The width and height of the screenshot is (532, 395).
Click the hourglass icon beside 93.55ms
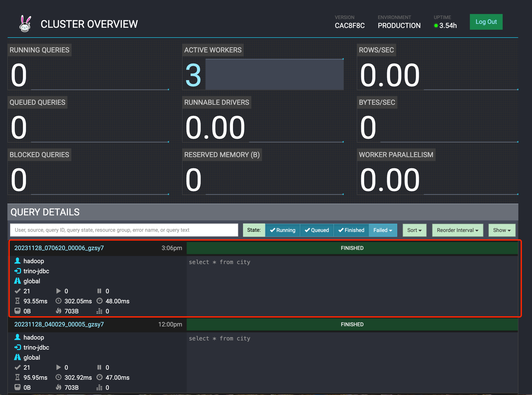(17, 301)
